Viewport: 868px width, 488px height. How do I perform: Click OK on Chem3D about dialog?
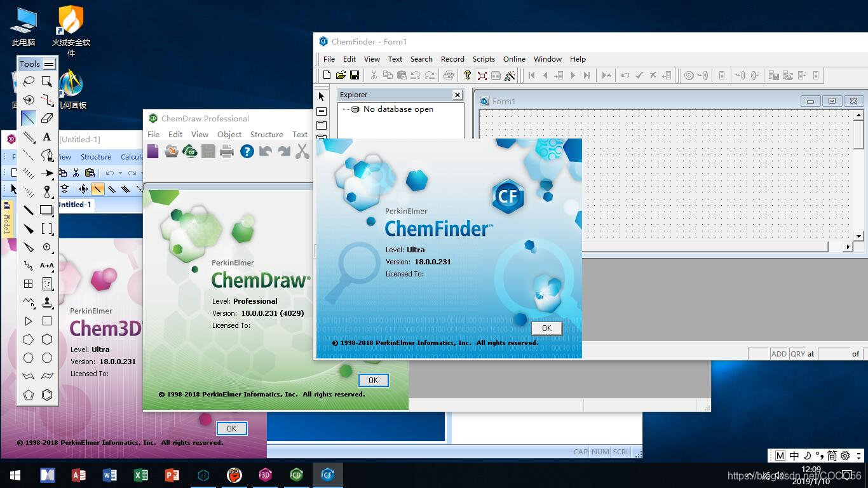tap(231, 428)
